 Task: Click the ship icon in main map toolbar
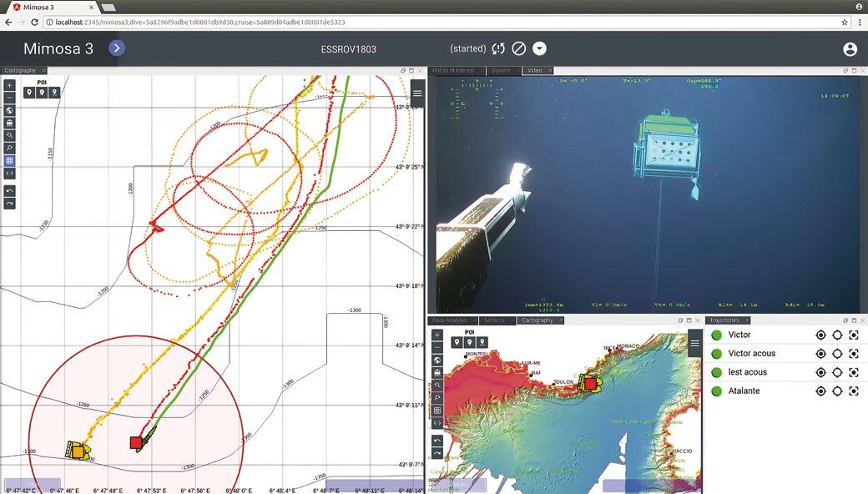(x=9, y=123)
